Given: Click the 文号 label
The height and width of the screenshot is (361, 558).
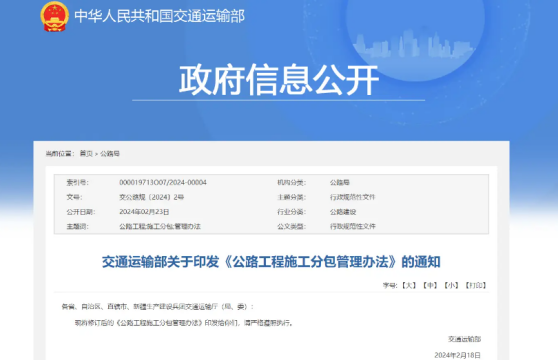Looking at the screenshot, I should pyautogui.click(x=74, y=197).
